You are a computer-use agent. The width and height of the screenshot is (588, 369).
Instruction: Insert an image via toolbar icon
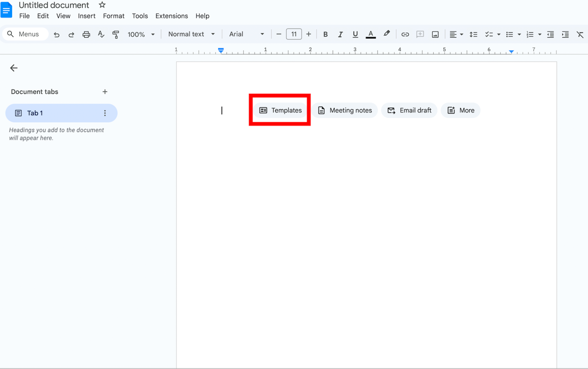pyautogui.click(x=435, y=34)
